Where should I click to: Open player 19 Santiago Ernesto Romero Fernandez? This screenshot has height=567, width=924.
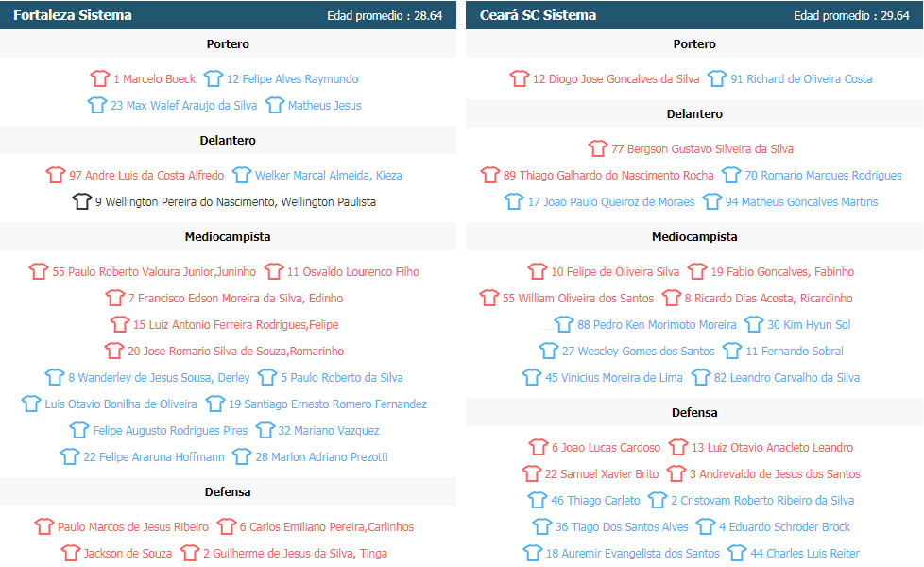pos(328,404)
